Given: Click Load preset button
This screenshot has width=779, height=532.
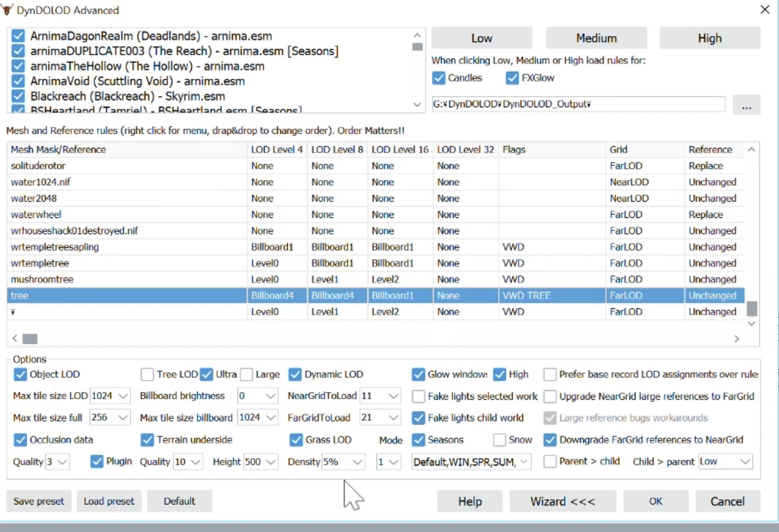Looking at the screenshot, I should click(x=109, y=501).
